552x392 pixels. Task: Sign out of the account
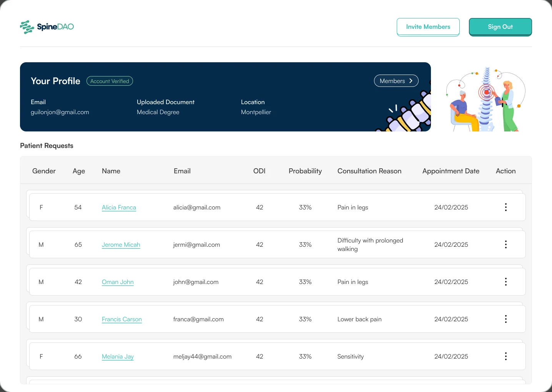click(x=500, y=27)
